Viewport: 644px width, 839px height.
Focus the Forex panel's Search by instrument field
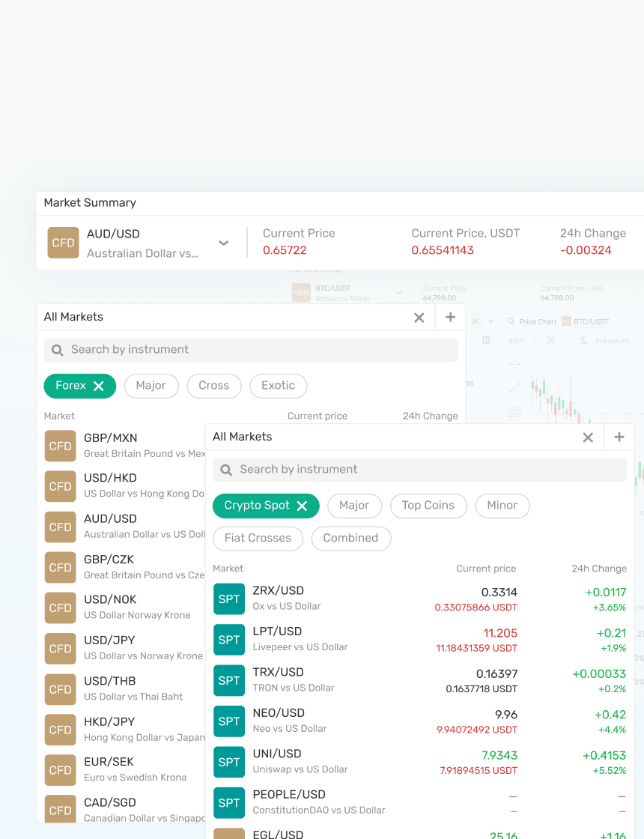(251, 350)
